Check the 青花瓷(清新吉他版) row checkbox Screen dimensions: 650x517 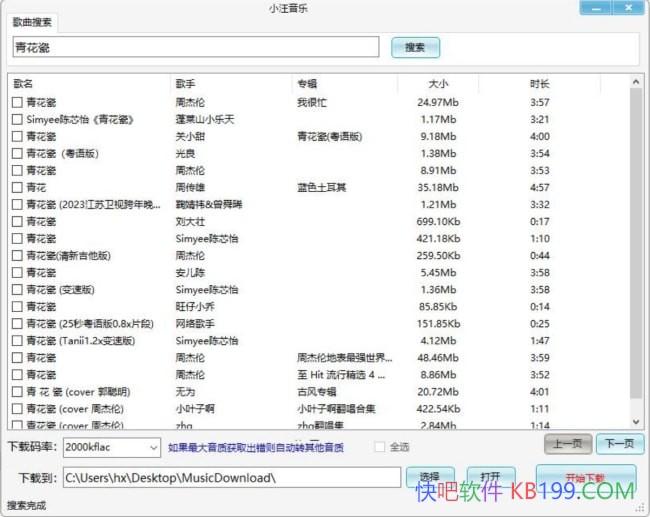pyautogui.click(x=17, y=255)
